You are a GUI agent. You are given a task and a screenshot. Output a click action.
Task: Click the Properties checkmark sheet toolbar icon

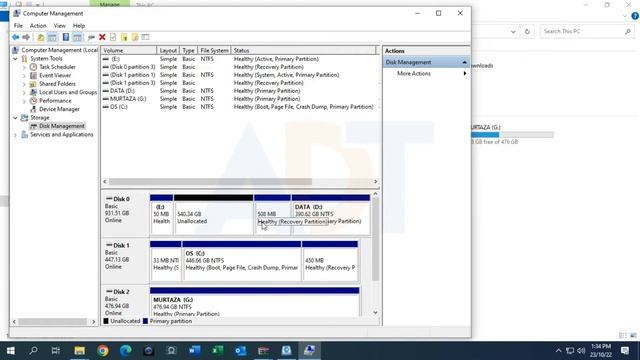[113, 37]
